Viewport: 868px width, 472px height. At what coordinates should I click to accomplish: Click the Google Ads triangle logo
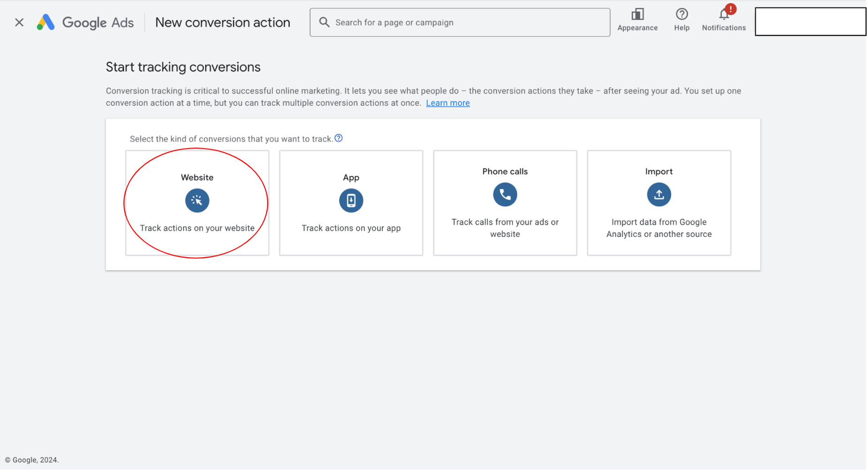point(46,22)
